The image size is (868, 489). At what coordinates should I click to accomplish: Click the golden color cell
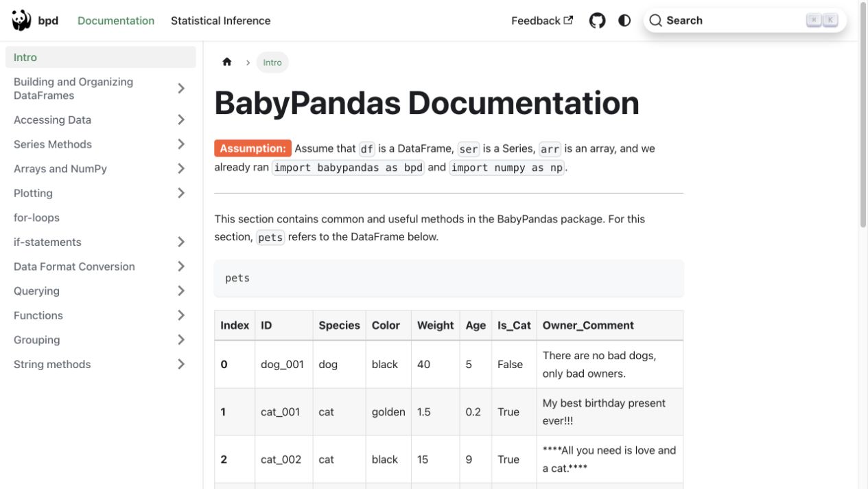388,412
